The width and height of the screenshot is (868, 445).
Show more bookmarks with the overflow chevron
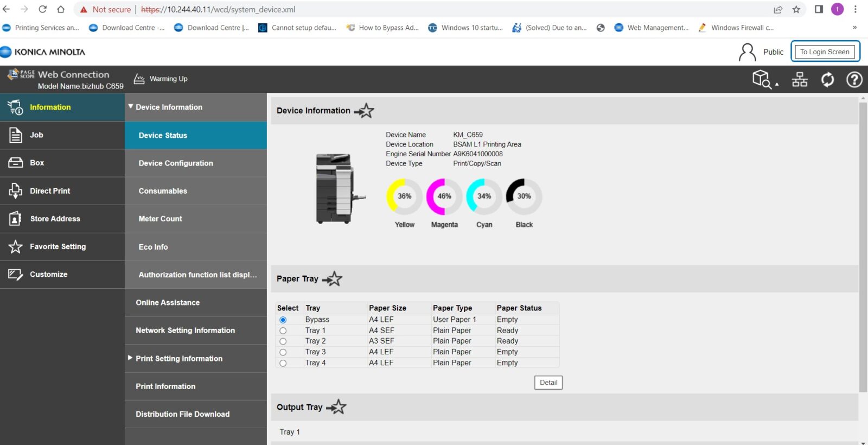point(854,28)
